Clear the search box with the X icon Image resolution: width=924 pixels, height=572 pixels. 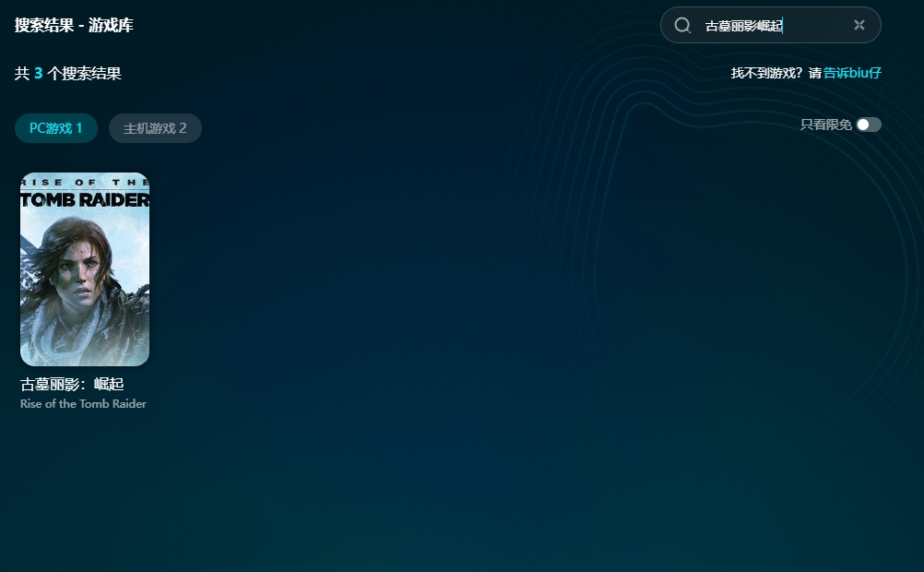(x=859, y=25)
